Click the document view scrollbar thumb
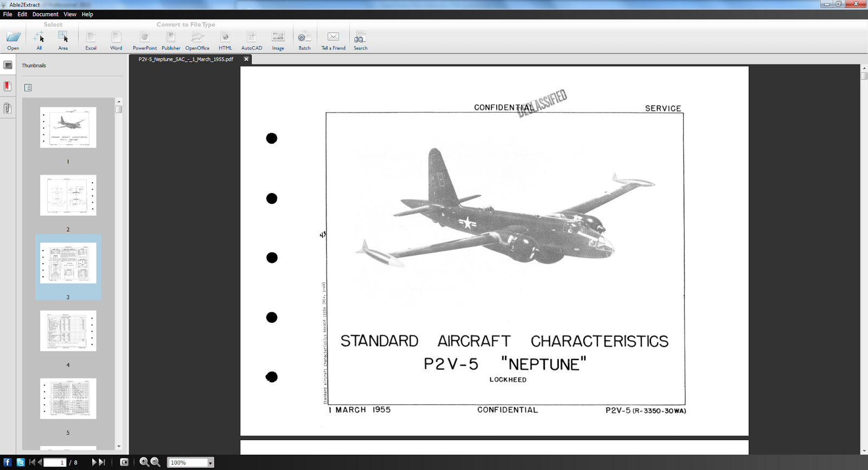This screenshot has width=868, height=470. coord(864,76)
